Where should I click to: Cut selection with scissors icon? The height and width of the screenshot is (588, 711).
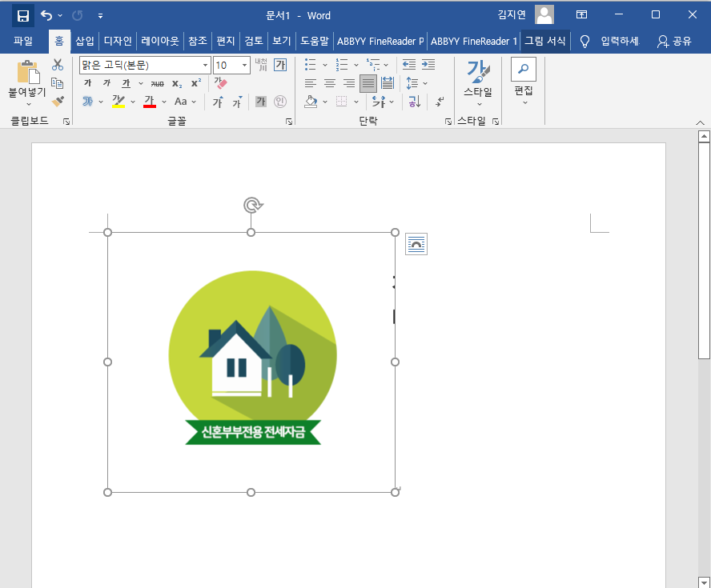tap(58, 65)
